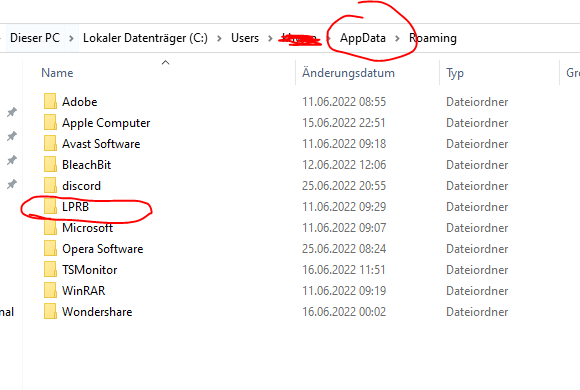Screen dimensions: 580x390
Task: Select the WinRAR folder icon
Action: tap(50, 290)
